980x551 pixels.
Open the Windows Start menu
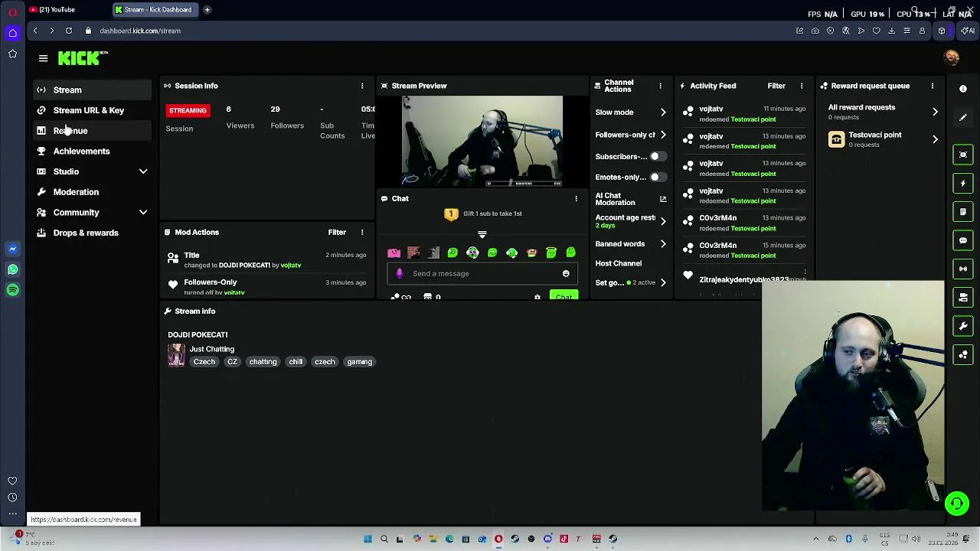coord(367,539)
